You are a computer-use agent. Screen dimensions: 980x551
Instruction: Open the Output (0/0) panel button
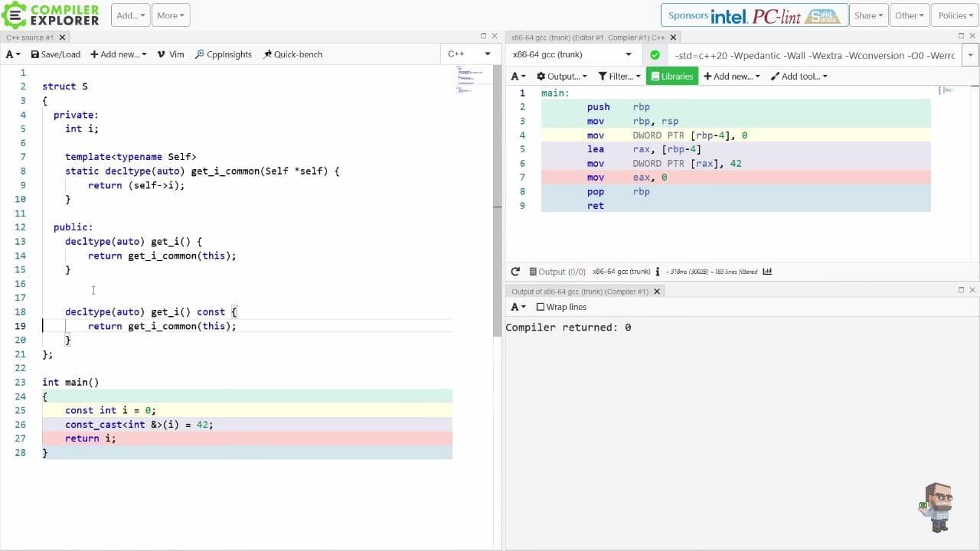coord(557,271)
